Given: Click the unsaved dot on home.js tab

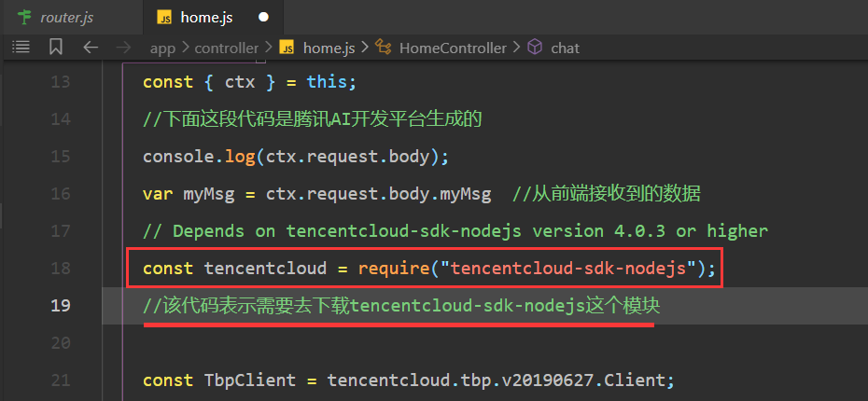Looking at the screenshot, I should click(263, 17).
